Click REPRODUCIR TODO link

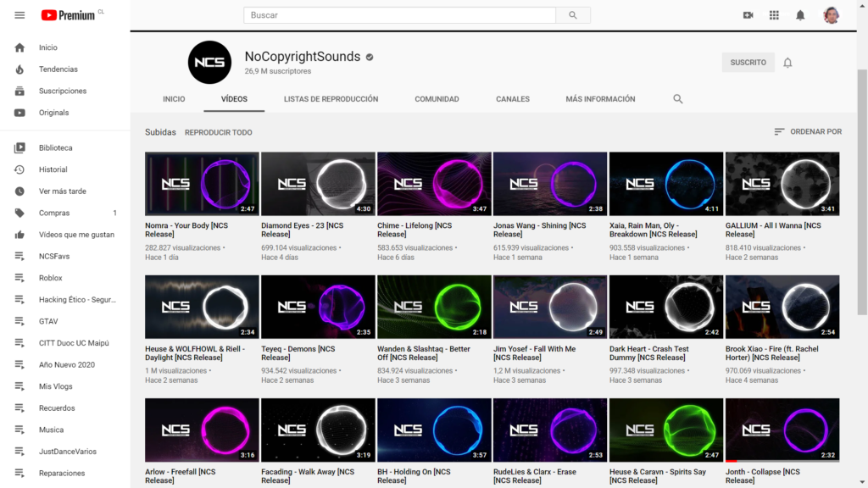[x=218, y=133]
